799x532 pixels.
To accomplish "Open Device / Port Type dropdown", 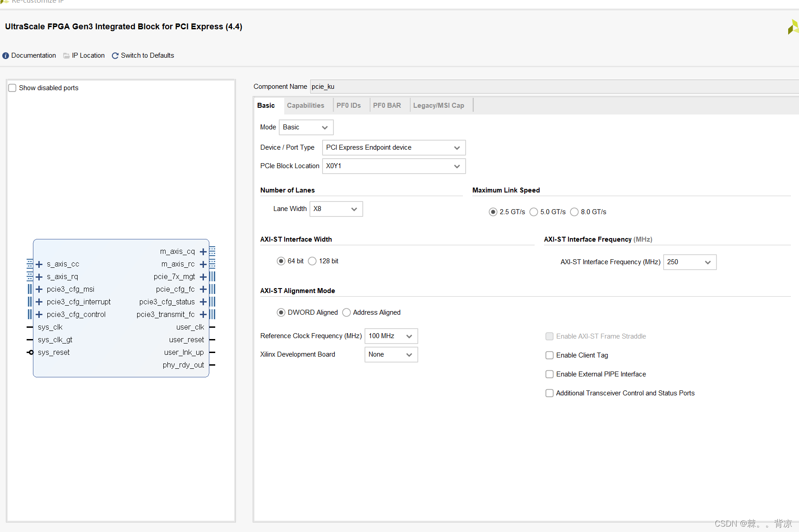I will 394,147.
